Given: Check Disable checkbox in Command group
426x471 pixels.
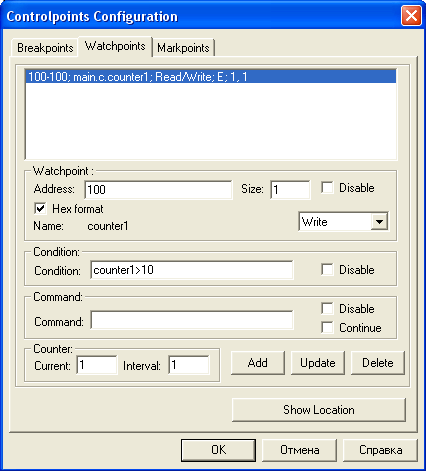Looking at the screenshot, I should 327,309.
